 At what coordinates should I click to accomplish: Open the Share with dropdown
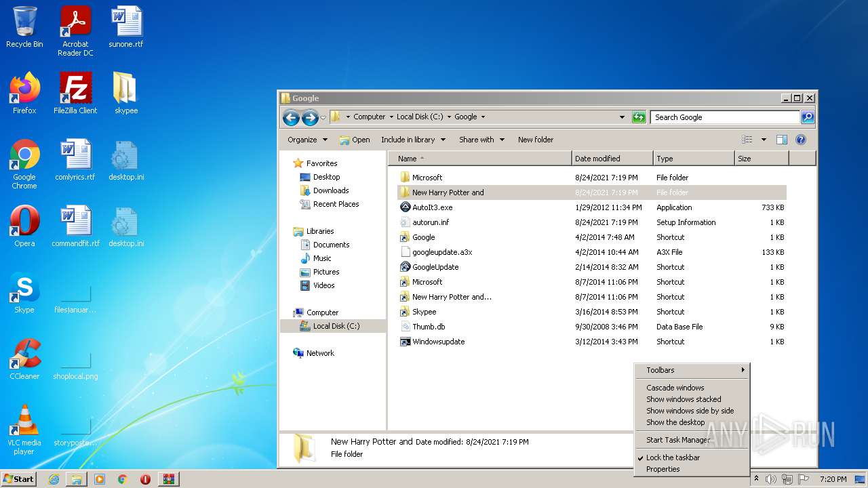point(481,140)
